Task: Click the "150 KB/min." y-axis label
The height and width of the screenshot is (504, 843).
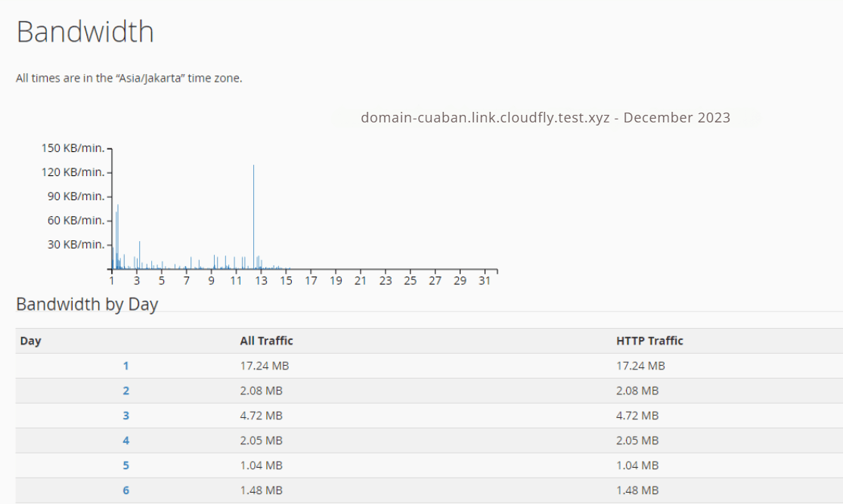Action: (73, 148)
